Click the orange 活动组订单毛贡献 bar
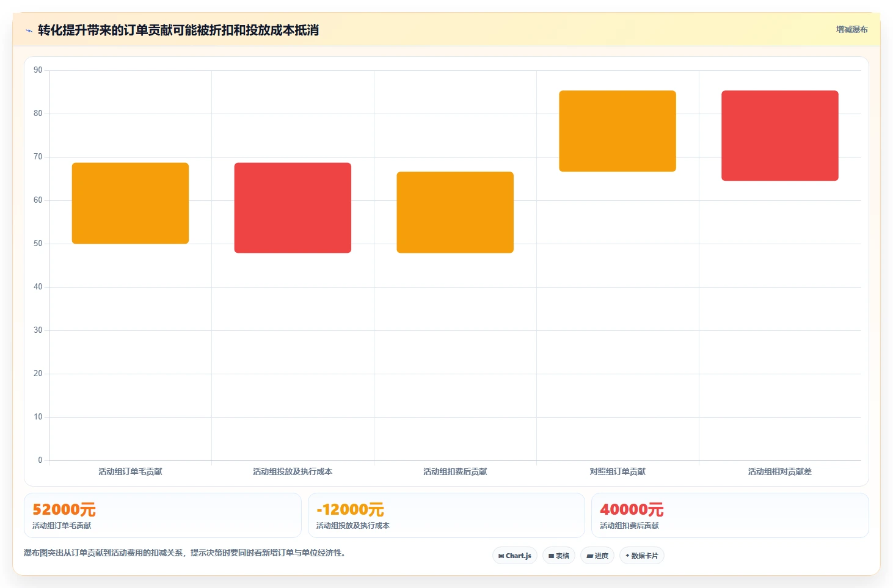The image size is (893, 588). [x=130, y=203]
